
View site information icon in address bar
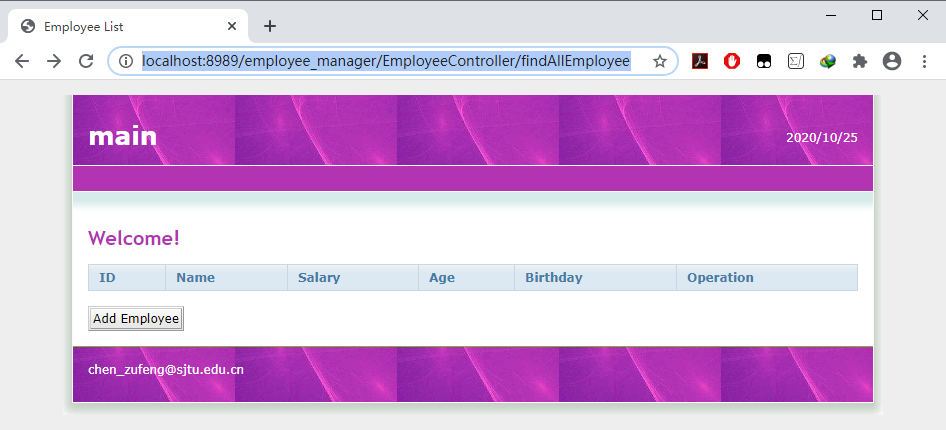tap(125, 61)
